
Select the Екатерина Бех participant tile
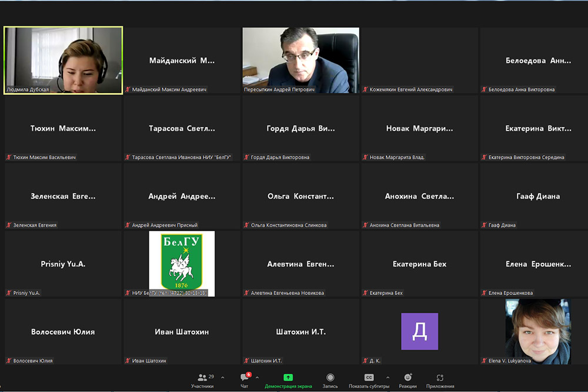419,264
